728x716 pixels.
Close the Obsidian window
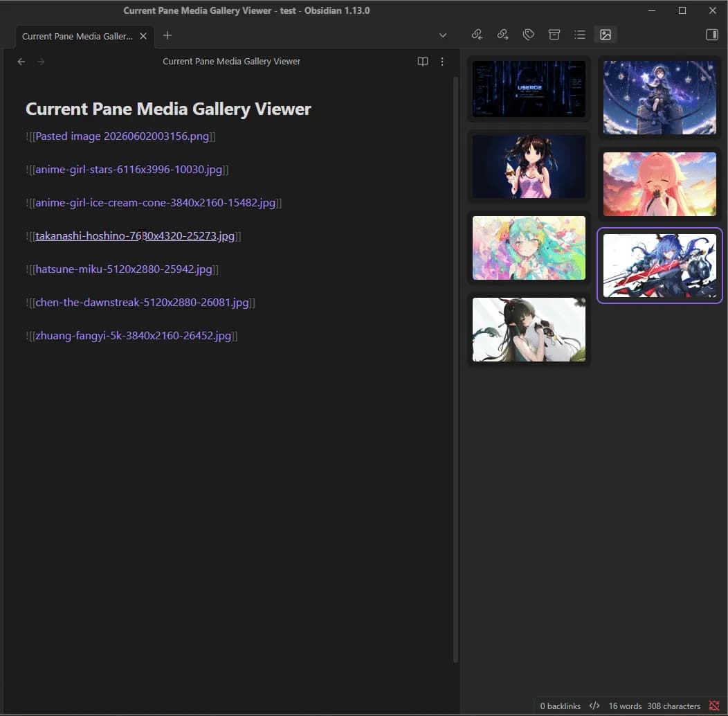click(712, 10)
